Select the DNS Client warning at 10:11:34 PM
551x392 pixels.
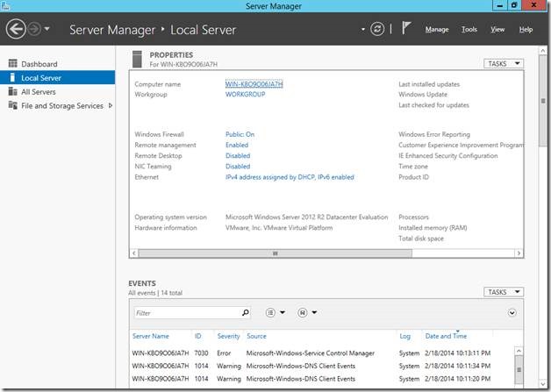click(x=321, y=366)
